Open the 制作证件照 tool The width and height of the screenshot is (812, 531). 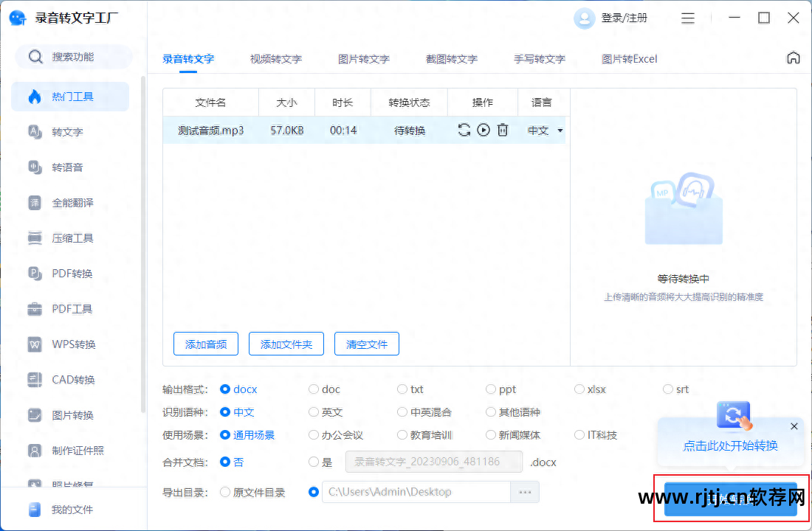[68, 451]
